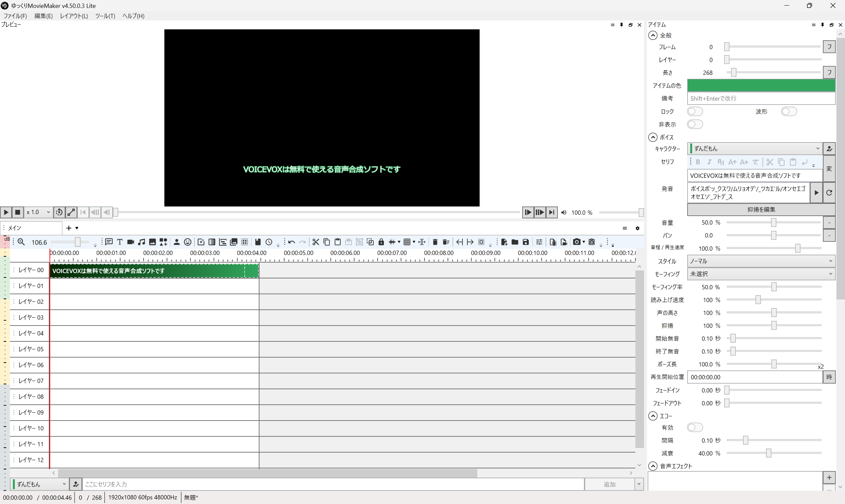Viewport: 845px width, 504px height.
Task: Collapse the ボイス section
Action: click(x=653, y=137)
